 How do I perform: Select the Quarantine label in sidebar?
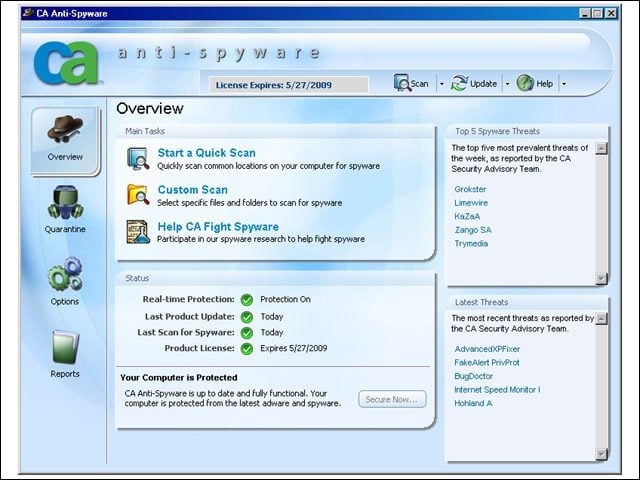(x=65, y=229)
